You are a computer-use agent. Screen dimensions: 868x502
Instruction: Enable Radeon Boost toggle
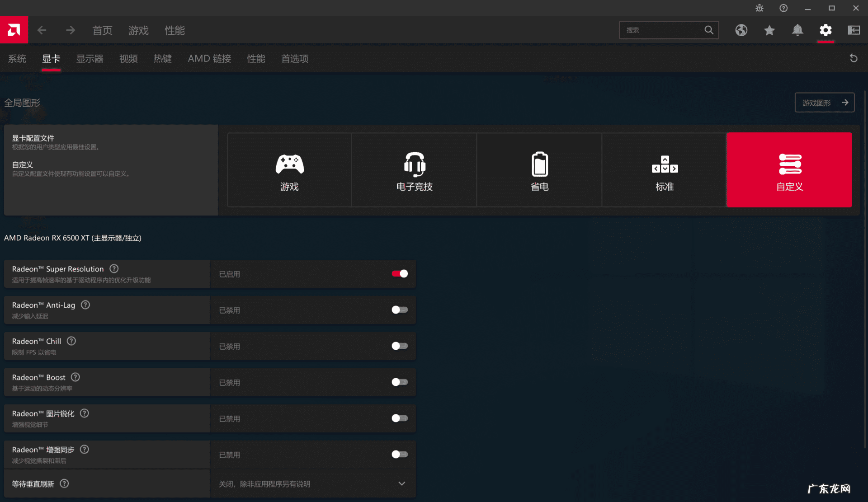[x=400, y=382]
